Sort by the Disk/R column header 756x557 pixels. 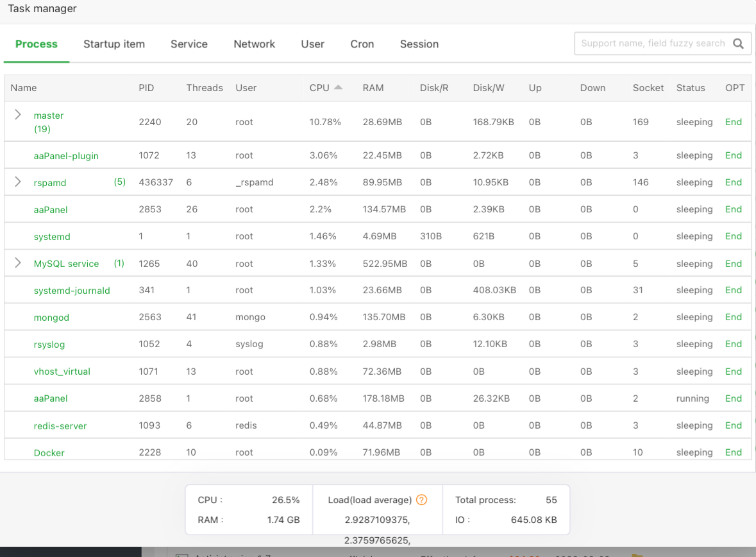click(x=434, y=88)
